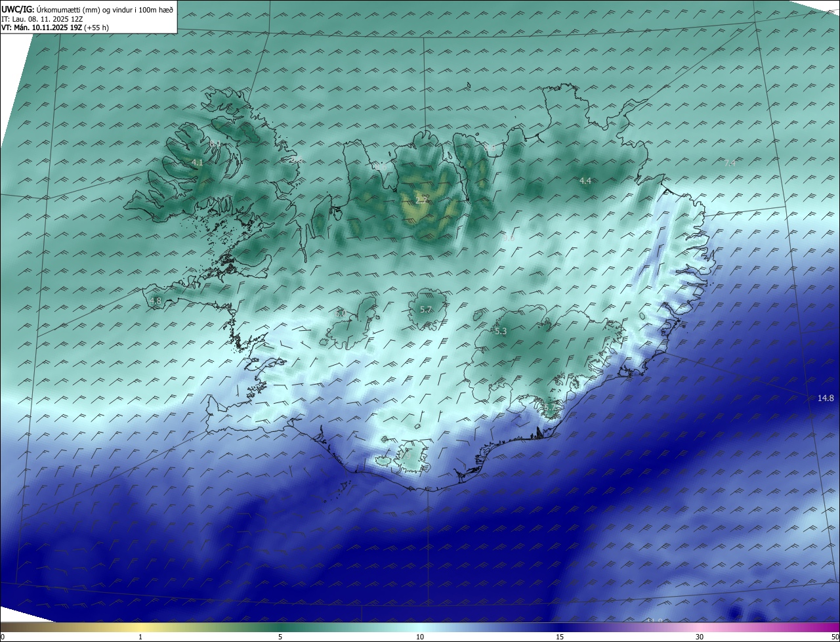Click the 8.1 value at the Westfjords' north
840x642 pixels.
tap(215, 143)
